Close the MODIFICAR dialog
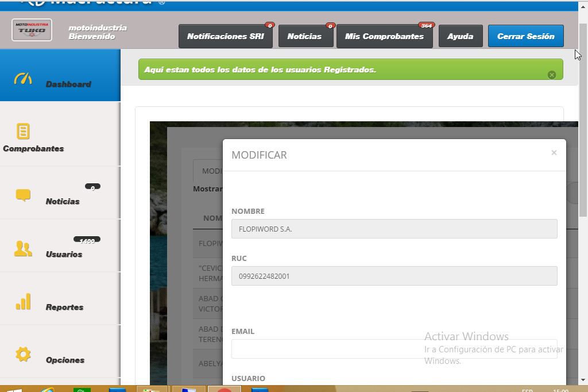Viewport: 588px width, 392px height. (554, 153)
